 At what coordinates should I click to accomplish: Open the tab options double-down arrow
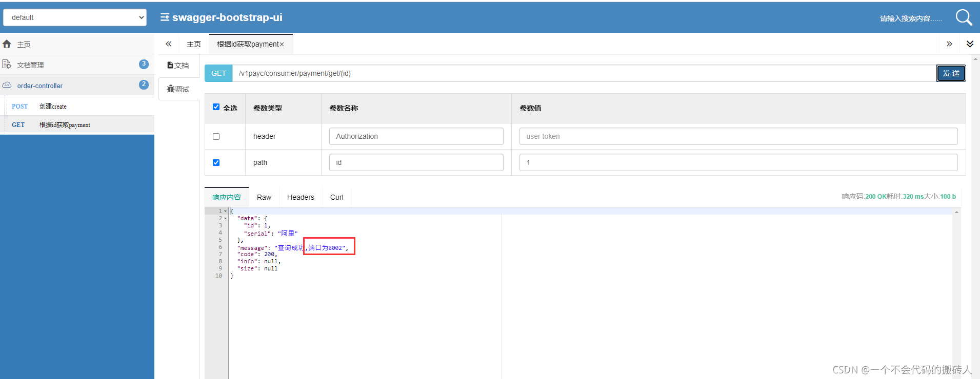[970, 44]
